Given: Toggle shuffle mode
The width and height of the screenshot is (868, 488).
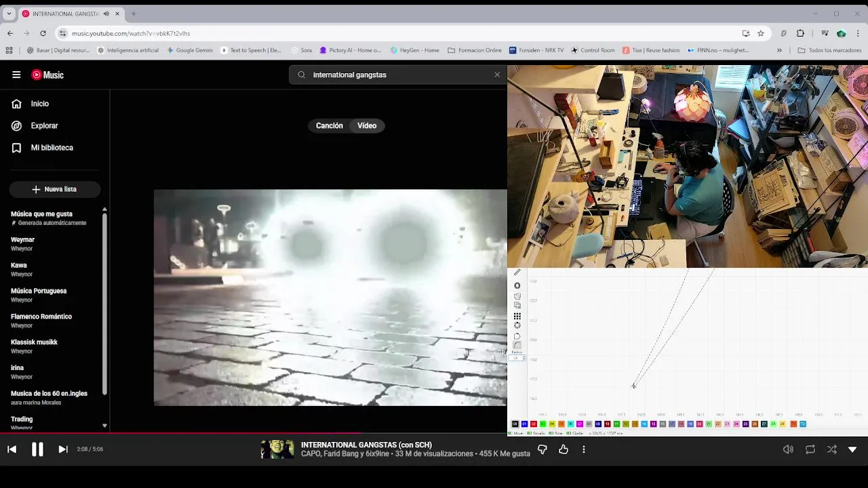Looking at the screenshot, I should click(x=832, y=449).
